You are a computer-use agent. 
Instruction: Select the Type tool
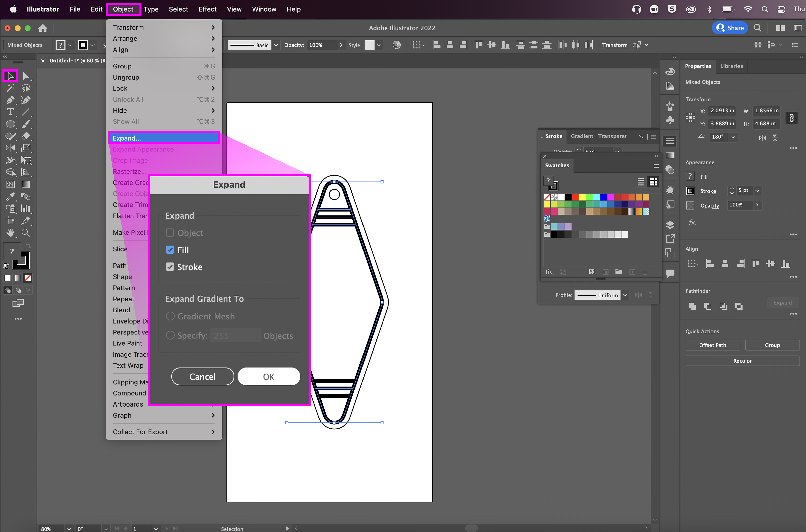(10, 112)
